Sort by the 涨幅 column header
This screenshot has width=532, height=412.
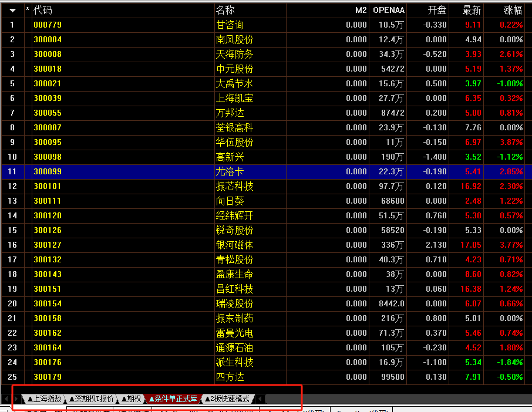click(513, 10)
